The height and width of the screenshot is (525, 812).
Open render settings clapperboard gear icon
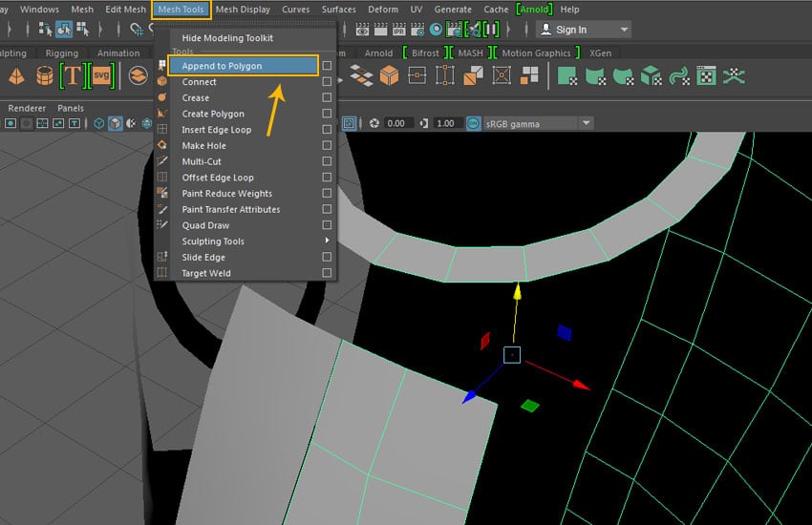417,30
